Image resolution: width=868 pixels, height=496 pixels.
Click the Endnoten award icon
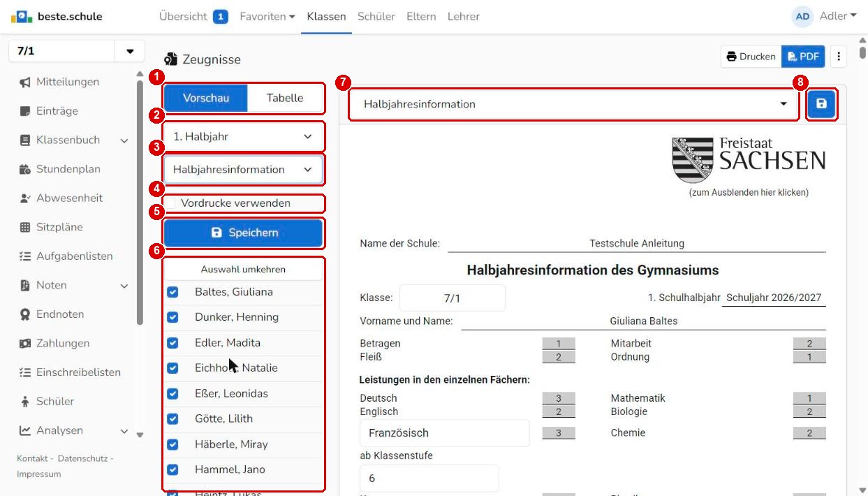[x=25, y=315]
